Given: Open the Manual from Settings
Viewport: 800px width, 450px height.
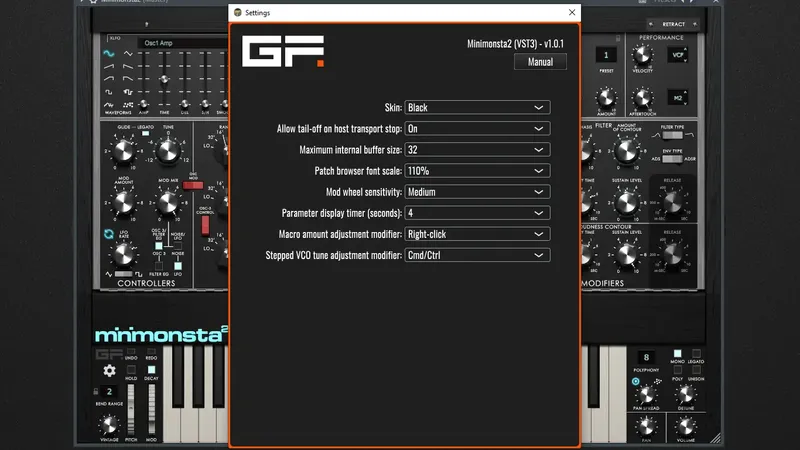Looking at the screenshot, I should [x=540, y=62].
